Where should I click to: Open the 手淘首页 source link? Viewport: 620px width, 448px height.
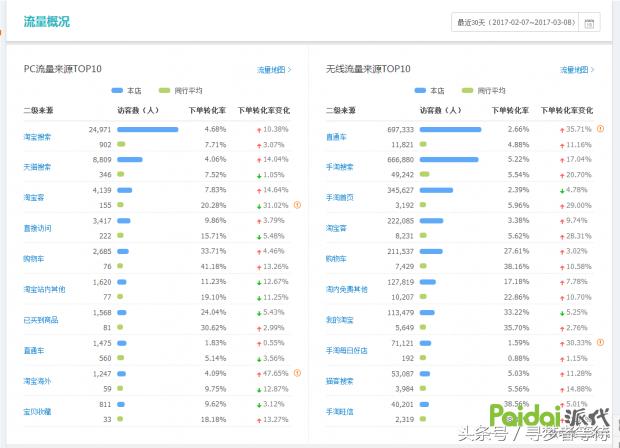[x=340, y=197]
